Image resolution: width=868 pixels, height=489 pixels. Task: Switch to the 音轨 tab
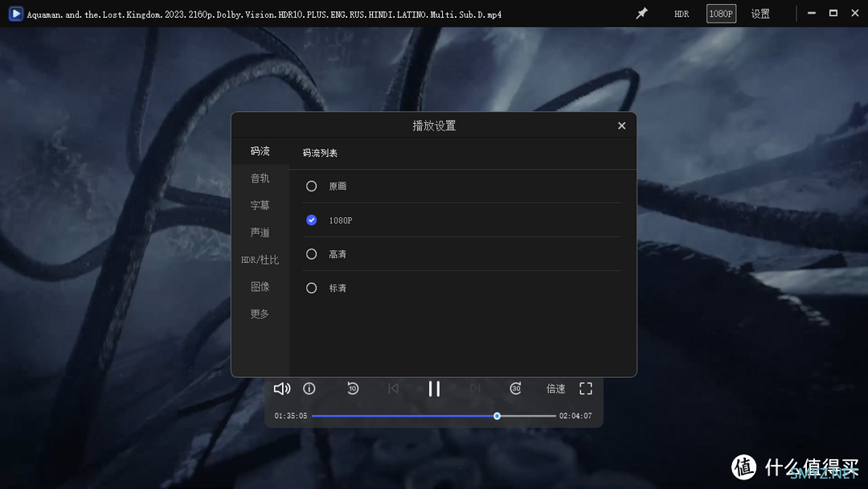pyautogui.click(x=260, y=179)
